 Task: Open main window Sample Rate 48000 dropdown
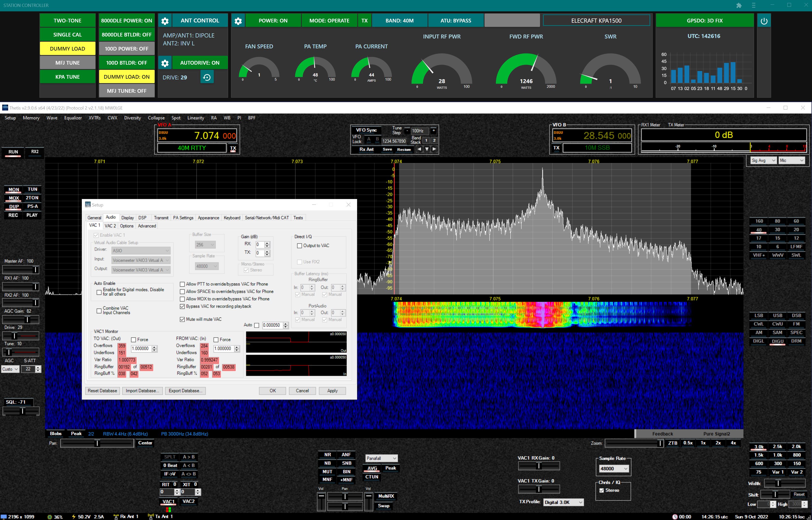pos(614,469)
